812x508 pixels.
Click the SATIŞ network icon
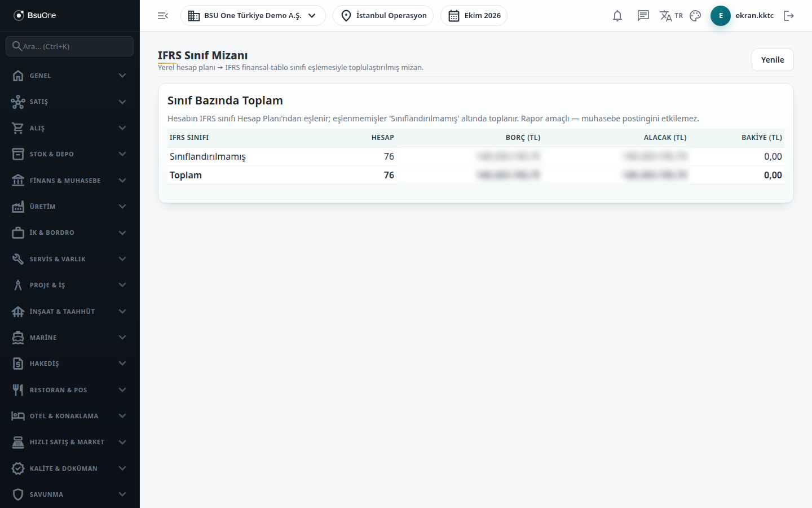pos(18,102)
